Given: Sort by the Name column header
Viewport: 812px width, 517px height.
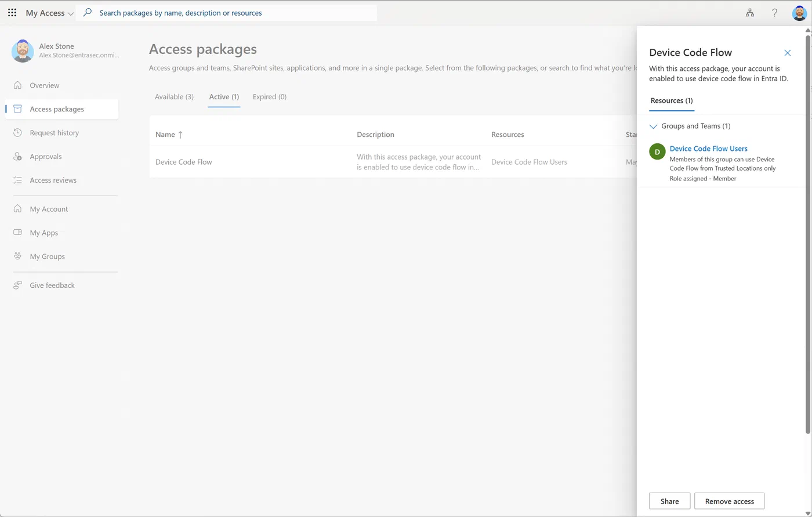Looking at the screenshot, I should pyautogui.click(x=165, y=135).
